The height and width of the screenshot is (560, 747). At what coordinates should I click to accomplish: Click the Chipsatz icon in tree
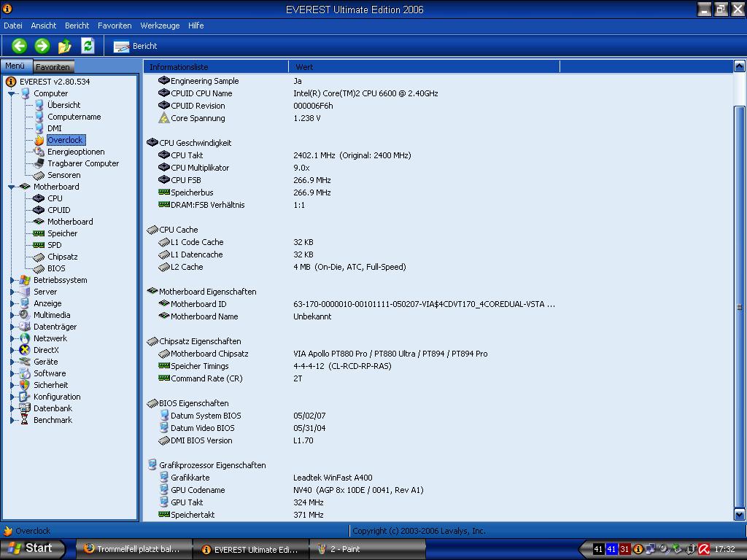[x=39, y=257]
